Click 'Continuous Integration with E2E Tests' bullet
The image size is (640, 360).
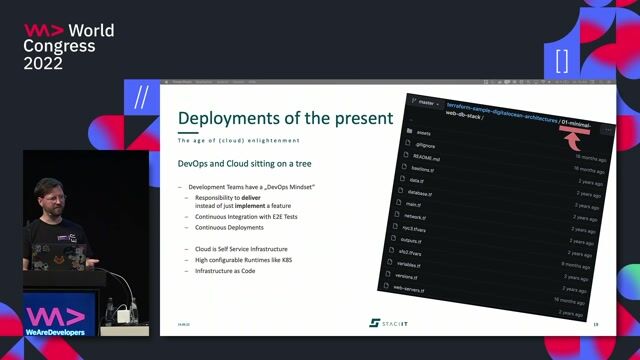click(246, 217)
